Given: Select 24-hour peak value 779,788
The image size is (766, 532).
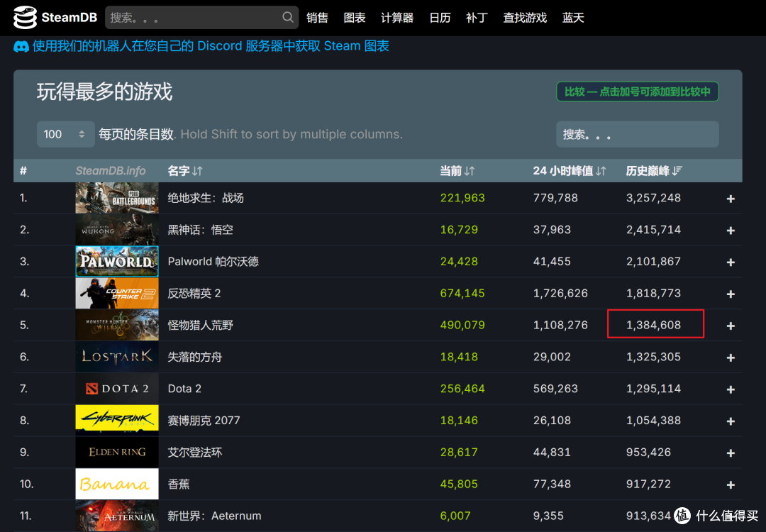Looking at the screenshot, I should pyautogui.click(x=555, y=198).
